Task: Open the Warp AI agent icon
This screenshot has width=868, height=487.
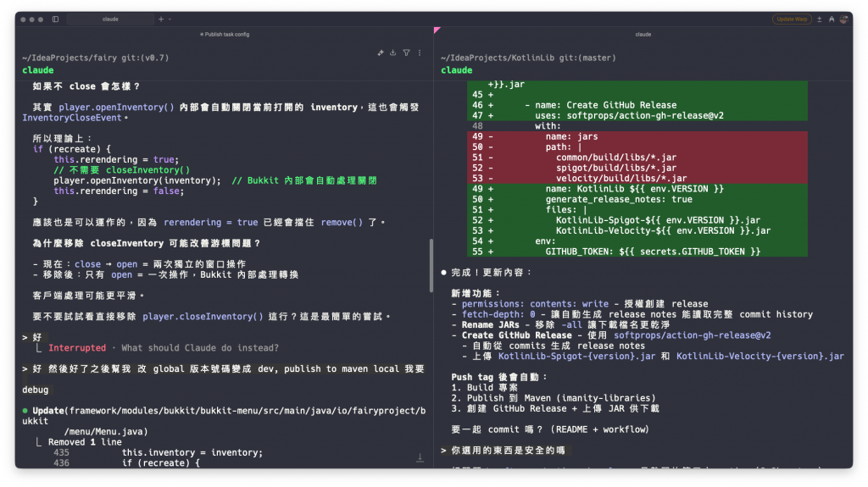Action: [x=832, y=19]
